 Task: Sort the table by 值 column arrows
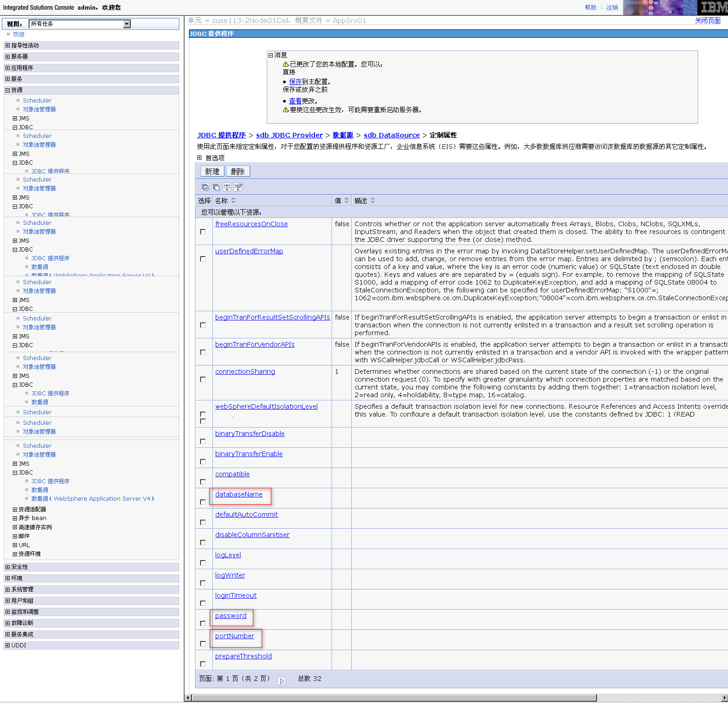pyautogui.click(x=346, y=200)
